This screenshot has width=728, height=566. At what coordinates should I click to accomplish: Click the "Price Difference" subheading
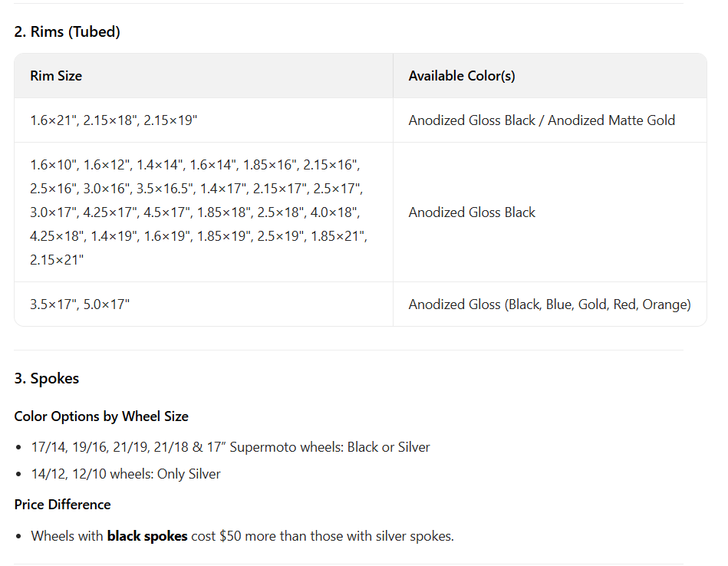click(62, 505)
